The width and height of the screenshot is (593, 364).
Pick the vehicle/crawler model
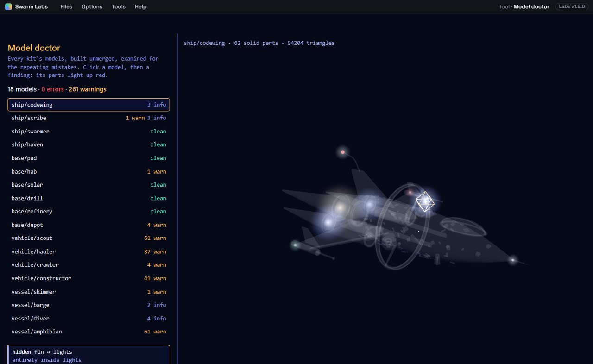point(89,265)
